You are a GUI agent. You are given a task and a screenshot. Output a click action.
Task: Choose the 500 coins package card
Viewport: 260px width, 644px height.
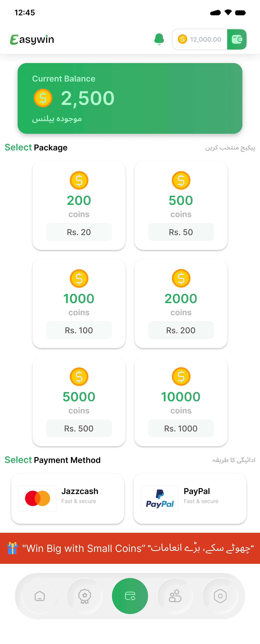coord(181,205)
